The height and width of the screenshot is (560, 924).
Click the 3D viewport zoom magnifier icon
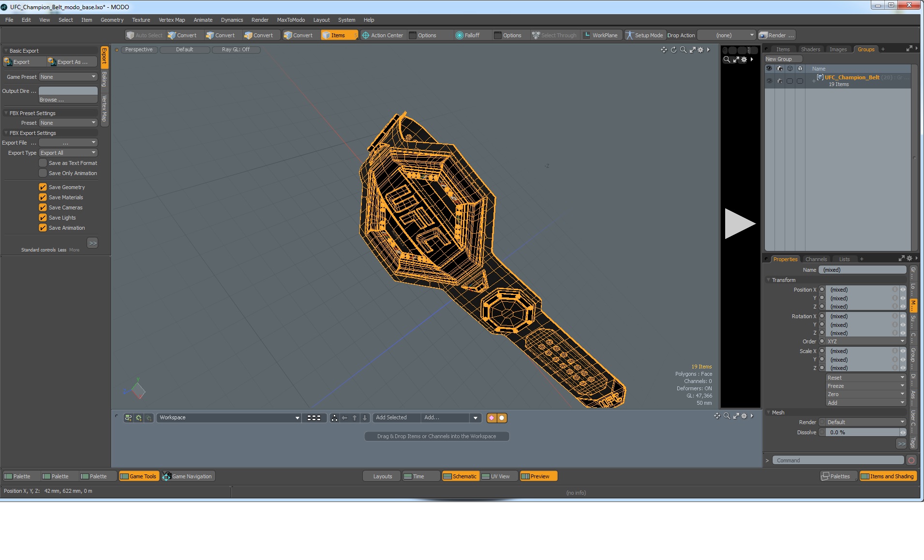[x=683, y=50]
